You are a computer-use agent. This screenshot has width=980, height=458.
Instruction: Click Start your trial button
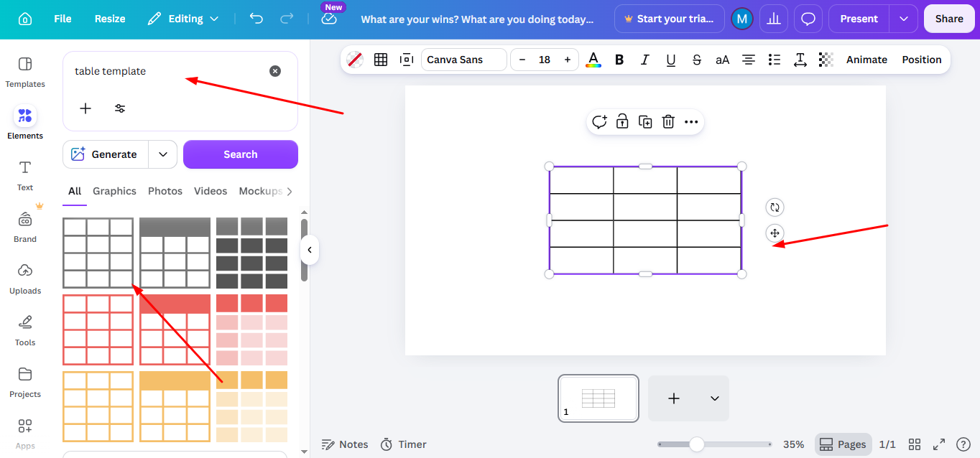click(x=670, y=19)
